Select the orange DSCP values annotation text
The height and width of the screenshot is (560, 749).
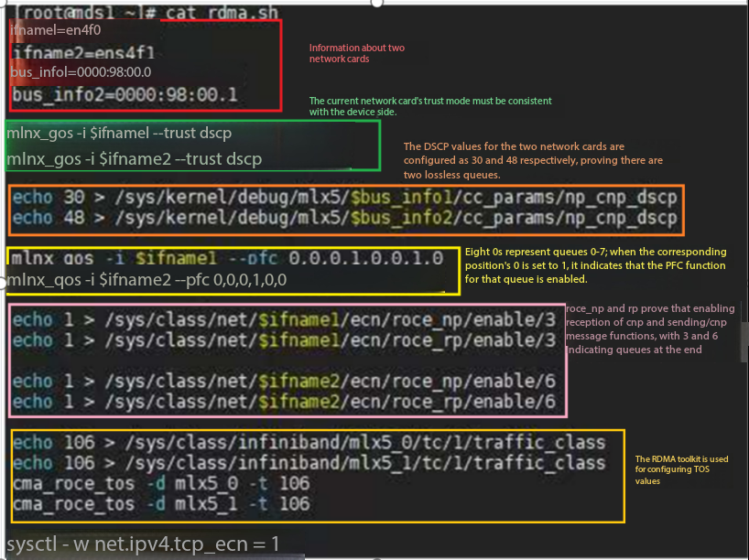point(533,160)
